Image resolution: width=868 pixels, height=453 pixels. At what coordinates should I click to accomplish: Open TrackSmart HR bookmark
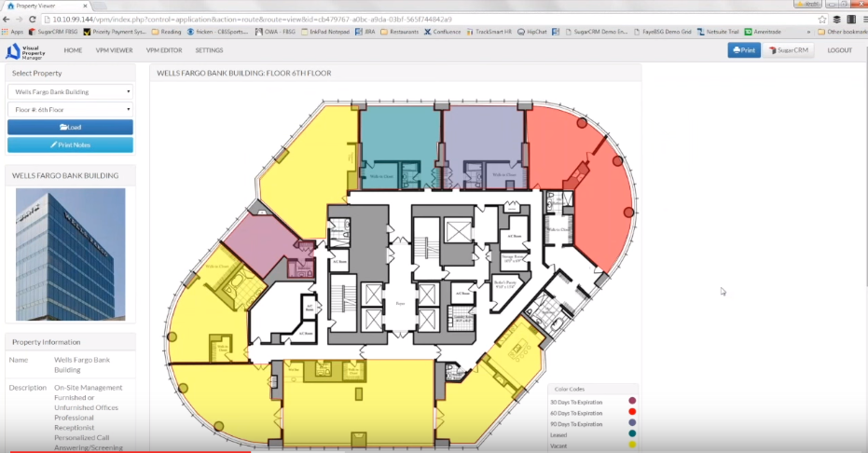point(489,32)
